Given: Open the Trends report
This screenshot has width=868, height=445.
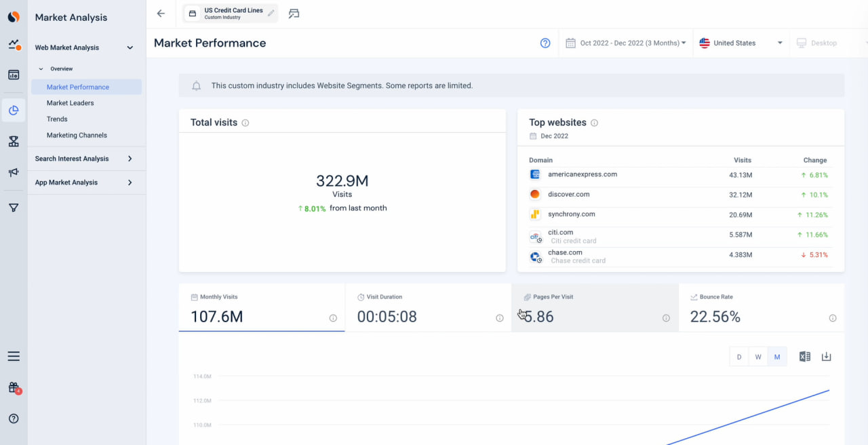Looking at the screenshot, I should tap(57, 119).
